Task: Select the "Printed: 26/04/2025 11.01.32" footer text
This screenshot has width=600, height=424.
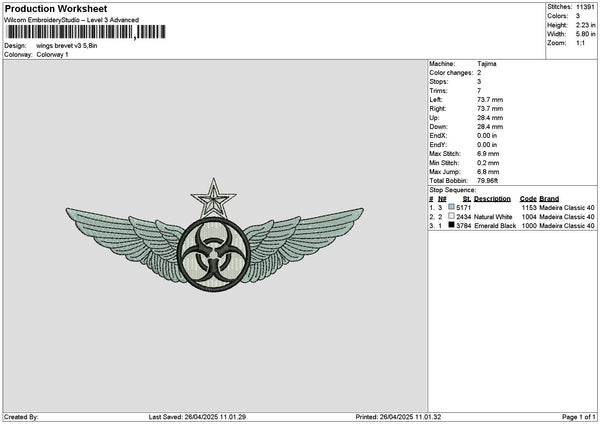Action: [x=398, y=417]
